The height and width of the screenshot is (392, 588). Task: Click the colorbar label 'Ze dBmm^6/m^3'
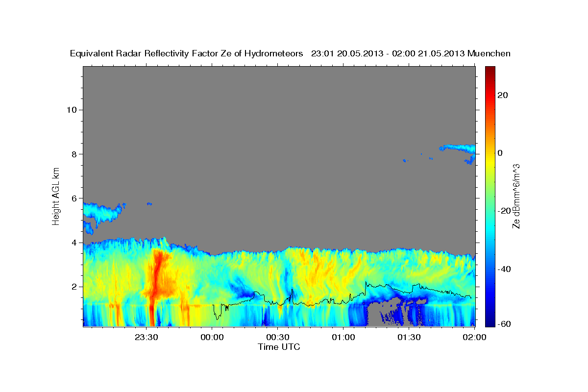click(515, 196)
